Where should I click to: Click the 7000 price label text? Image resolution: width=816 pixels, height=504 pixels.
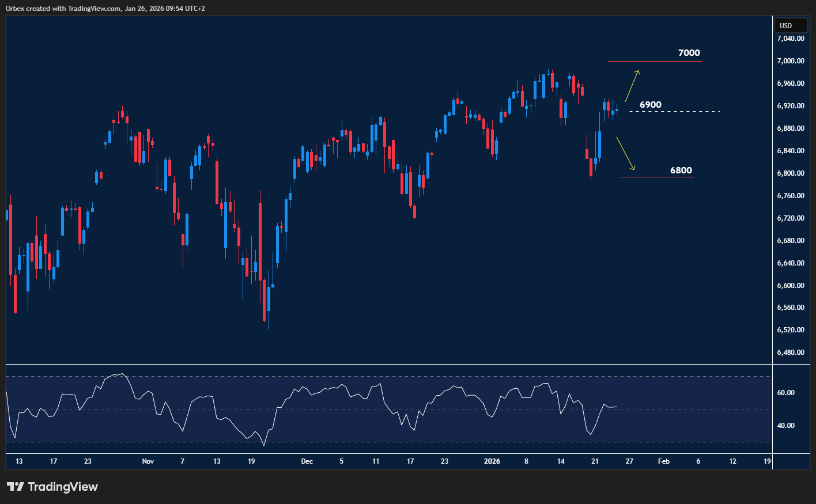point(689,52)
